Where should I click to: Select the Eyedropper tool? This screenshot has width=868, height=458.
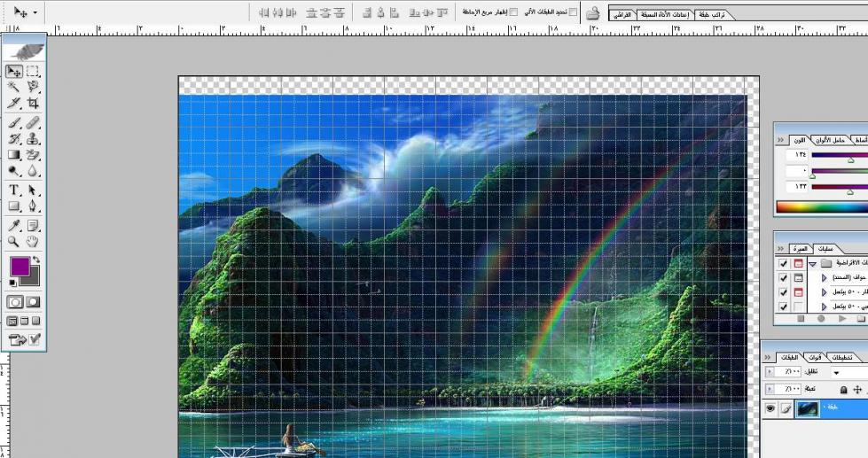(14, 225)
